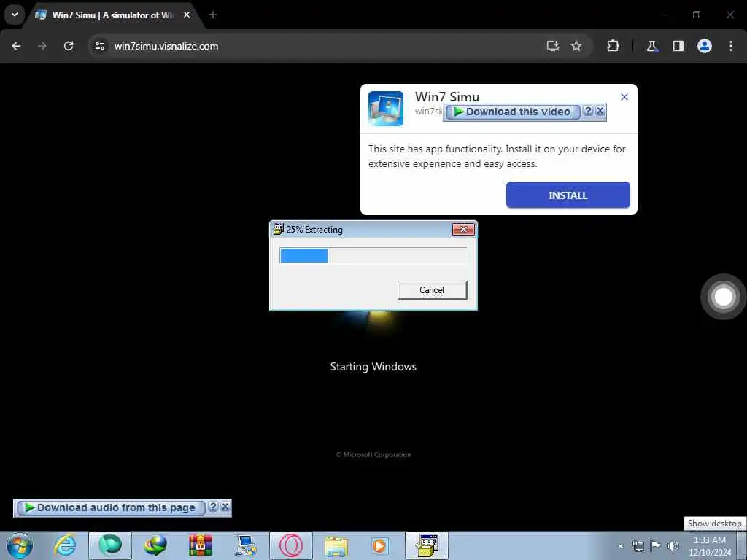Open the Windows Start menu orb

click(x=20, y=545)
